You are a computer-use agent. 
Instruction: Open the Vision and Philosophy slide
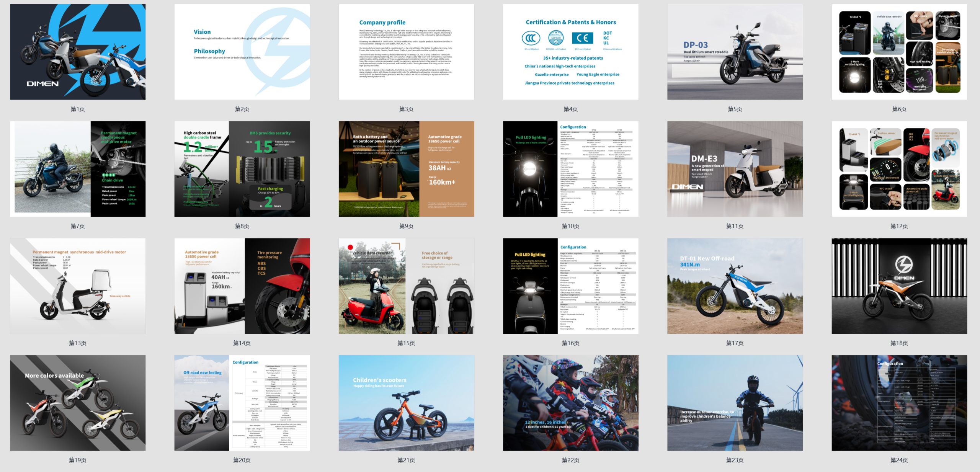click(242, 52)
